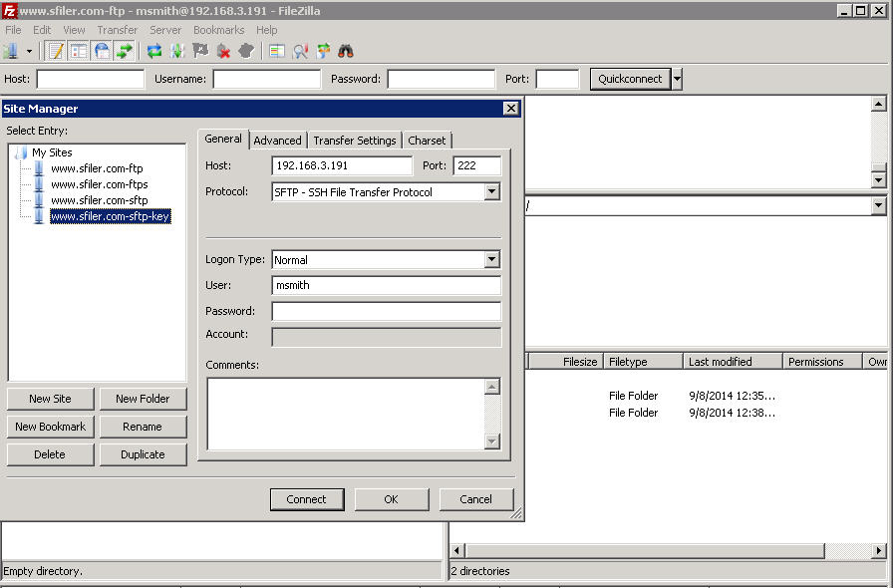Toggle synchronized browsing toolbar icon
Image resolution: width=893 pixels, height=588 pixels.
coord(323,51)
